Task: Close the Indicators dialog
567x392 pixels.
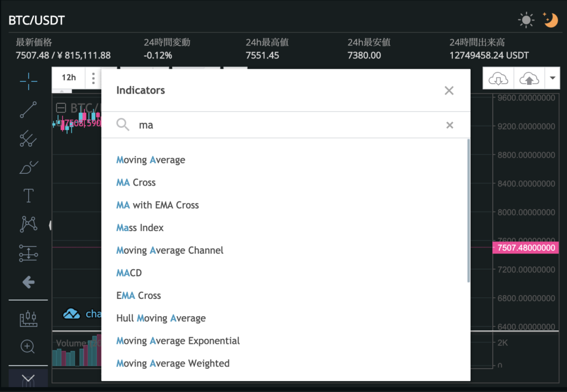Action: point(449,90)
